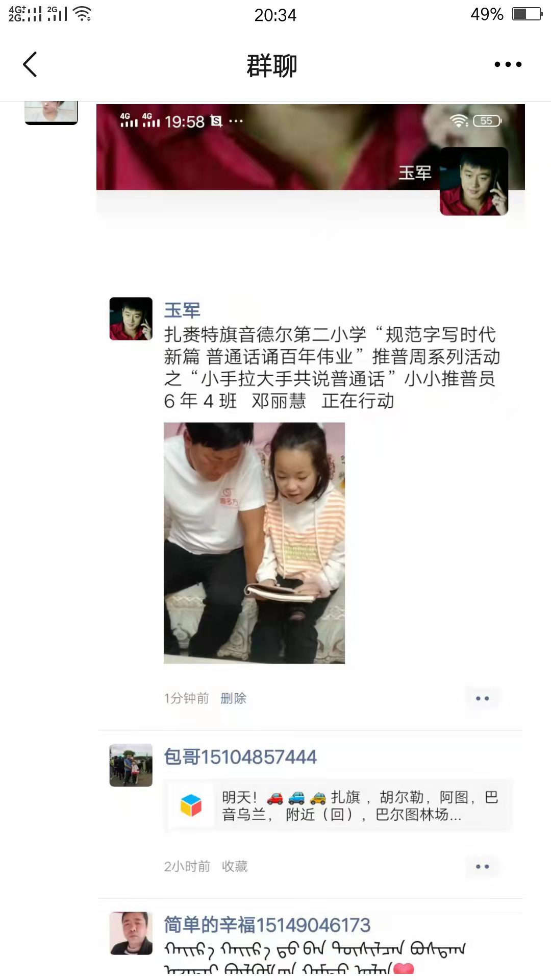Open the shared link card 明天! 扎旗
This screenshot has width=551, height=980.
(338, 805)
